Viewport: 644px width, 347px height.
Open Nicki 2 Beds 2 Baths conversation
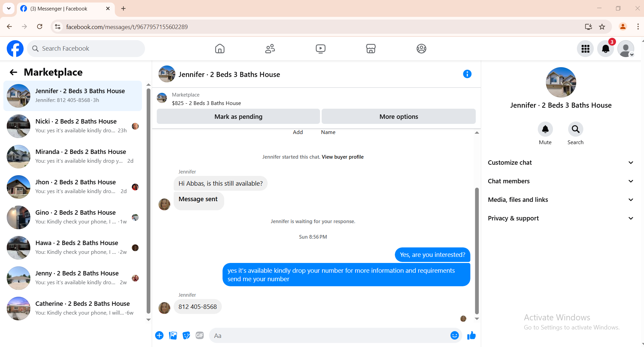[72, 126]
